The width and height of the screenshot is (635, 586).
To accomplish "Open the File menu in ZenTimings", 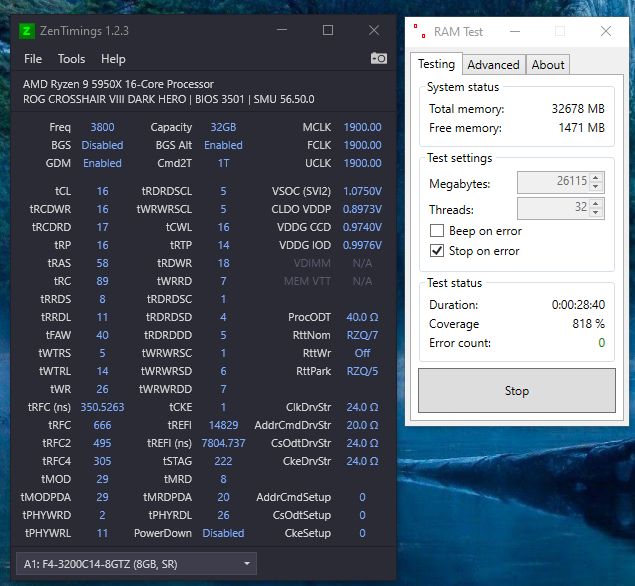I will coord(33,59).
